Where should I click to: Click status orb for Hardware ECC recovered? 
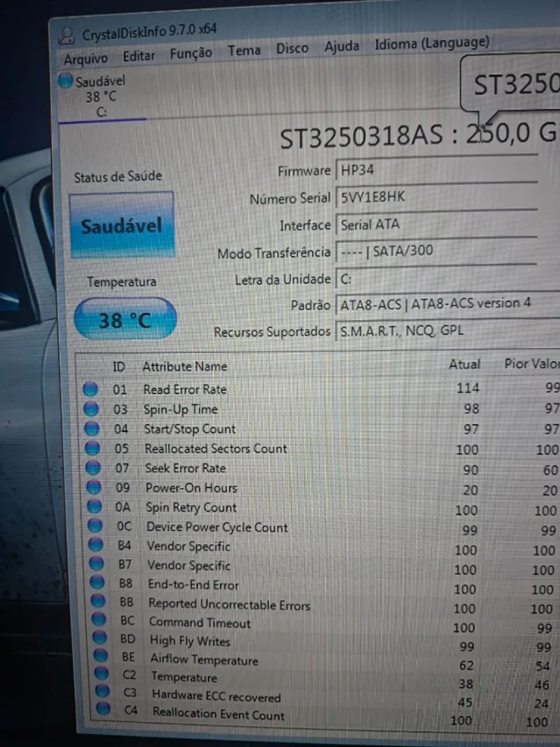(103, 691)
